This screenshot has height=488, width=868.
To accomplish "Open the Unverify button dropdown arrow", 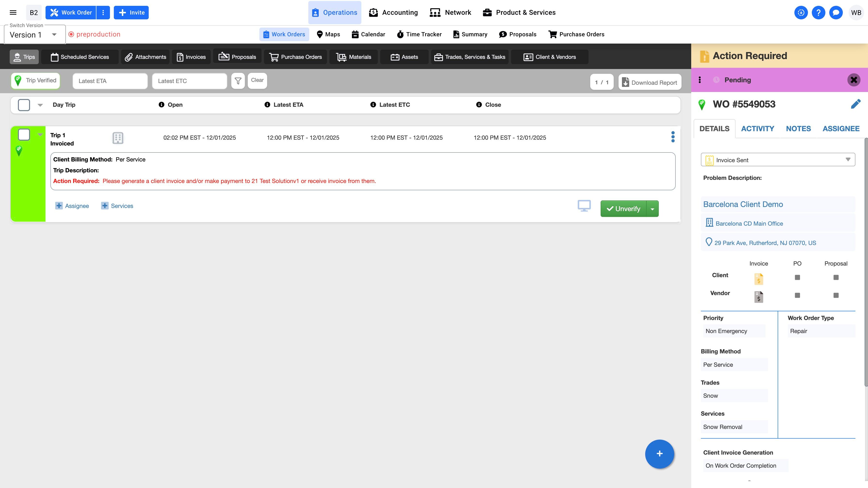I will pyautogui.click(x=652, y=209).
